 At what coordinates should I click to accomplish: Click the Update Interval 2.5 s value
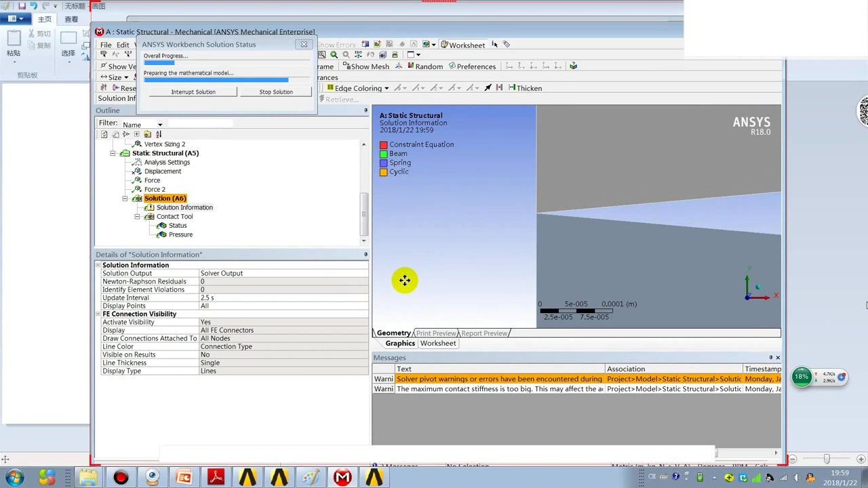[283, 298]
